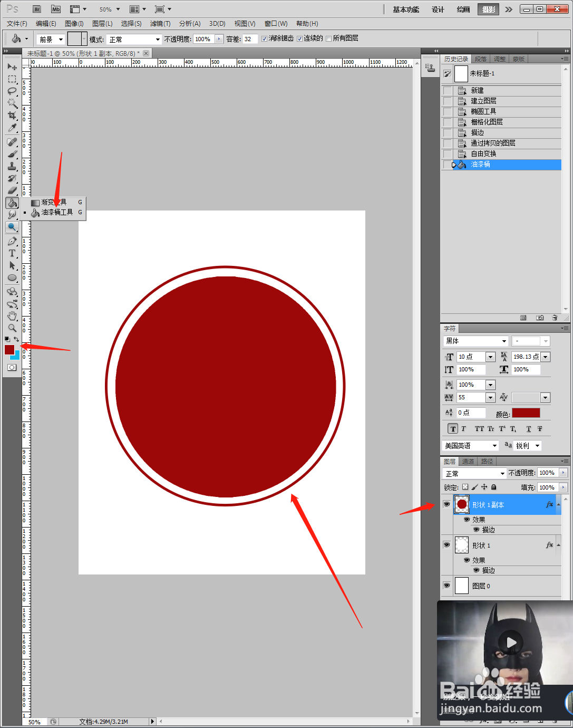Open the 锐利 anti-aliasing dropdown

coord(528,446)
